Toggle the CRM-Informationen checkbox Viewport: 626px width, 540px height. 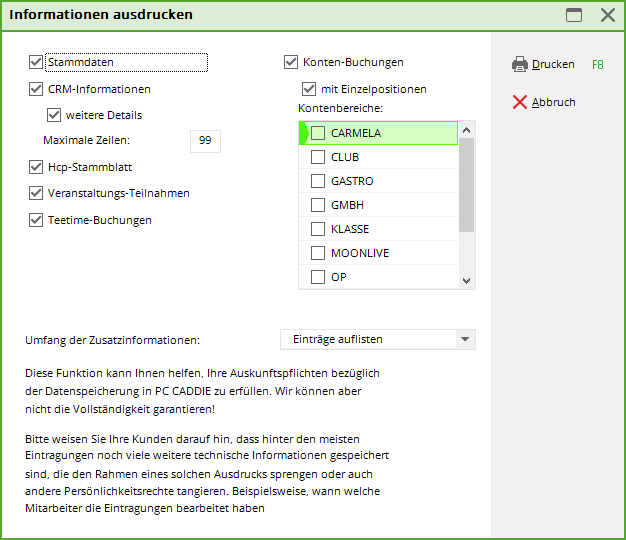coord(37,89)
